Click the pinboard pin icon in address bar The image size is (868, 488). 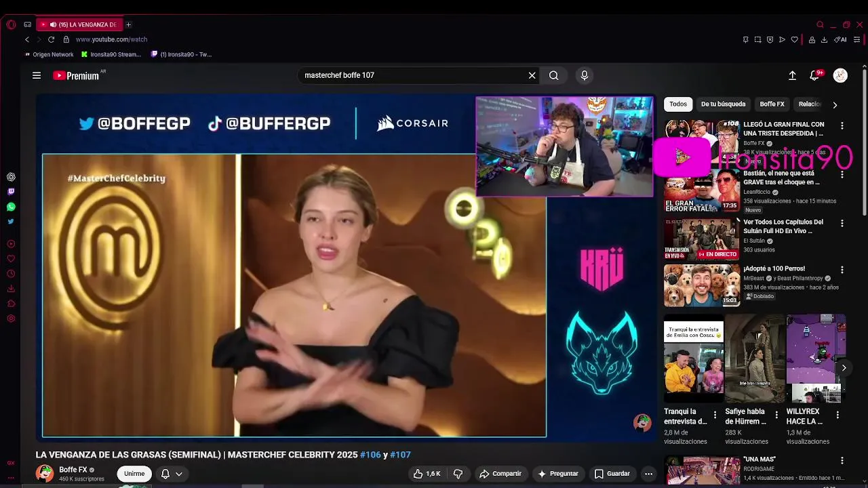[x=745, y=39]
